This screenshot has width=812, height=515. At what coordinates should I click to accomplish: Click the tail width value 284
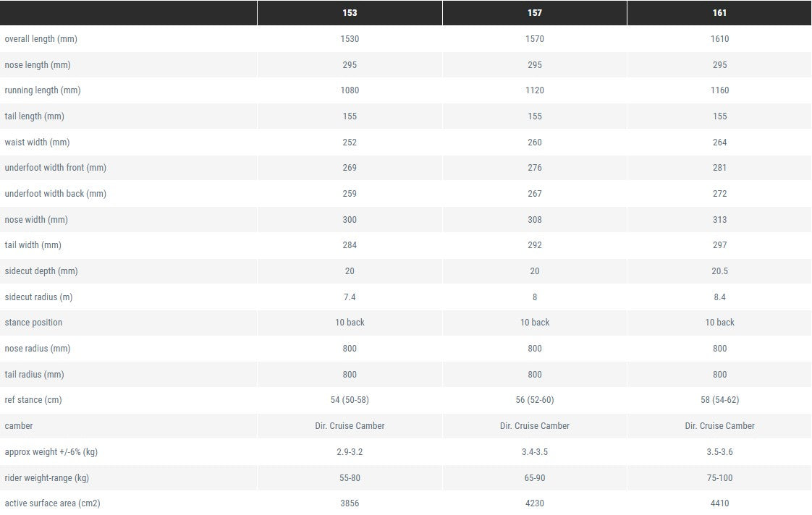350,245
